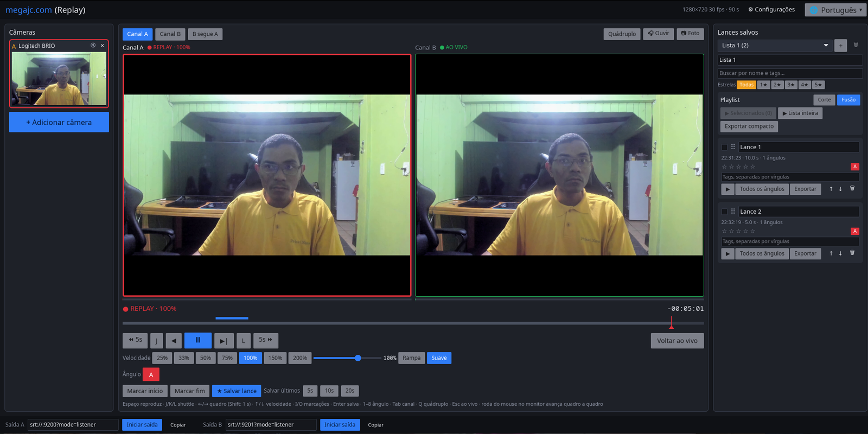Select Fusão playlist transition

click(x=848, y=100)
